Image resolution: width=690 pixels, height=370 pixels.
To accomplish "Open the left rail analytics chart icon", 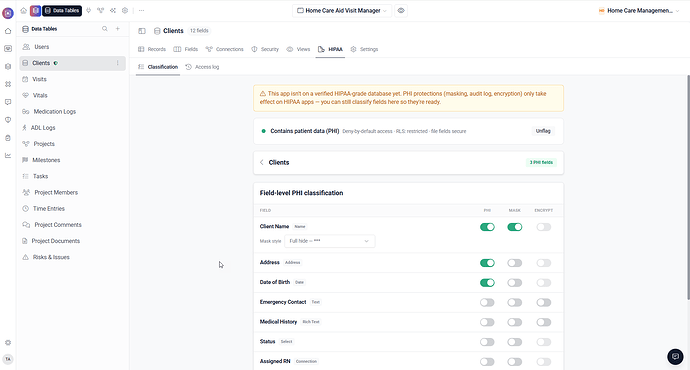I will pyautogui.click(x=8, y=155).
